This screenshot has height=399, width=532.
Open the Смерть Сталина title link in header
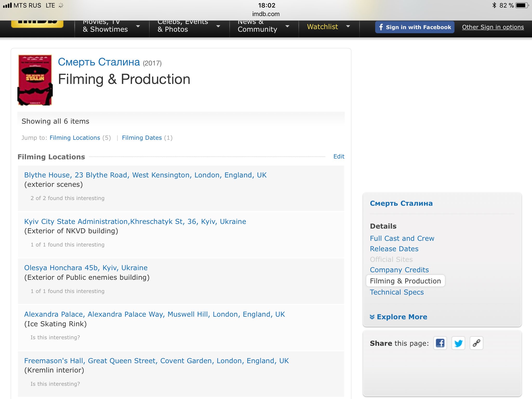tap(99, 62)
